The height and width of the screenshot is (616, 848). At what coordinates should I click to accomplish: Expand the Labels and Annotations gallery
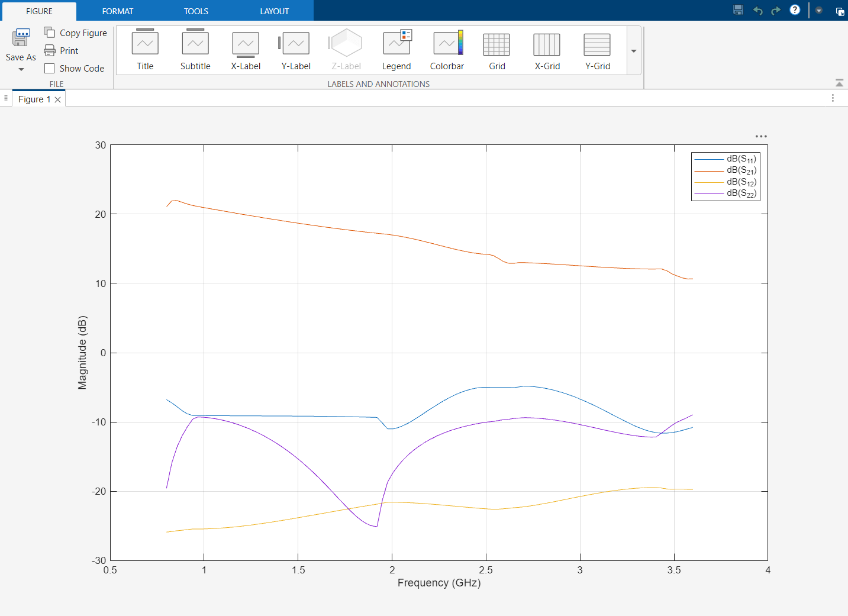pyautogui.click(x=634, y=51)
